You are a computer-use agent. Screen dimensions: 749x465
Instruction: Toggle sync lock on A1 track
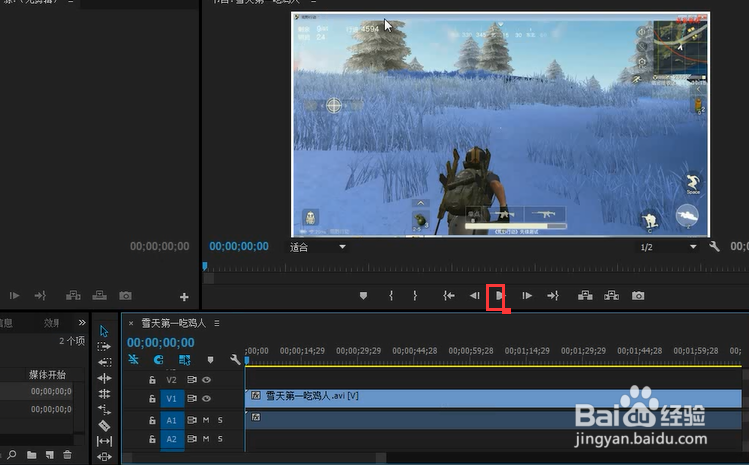(x=192, y=420)
